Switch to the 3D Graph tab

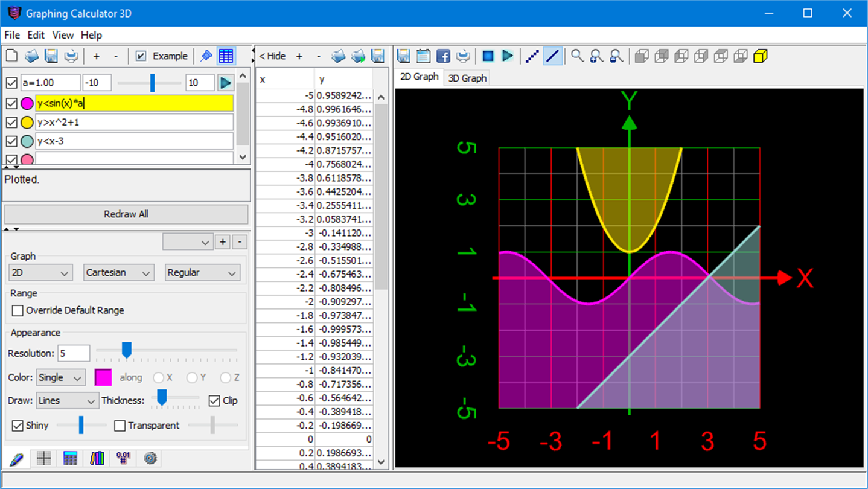(467, 78)
